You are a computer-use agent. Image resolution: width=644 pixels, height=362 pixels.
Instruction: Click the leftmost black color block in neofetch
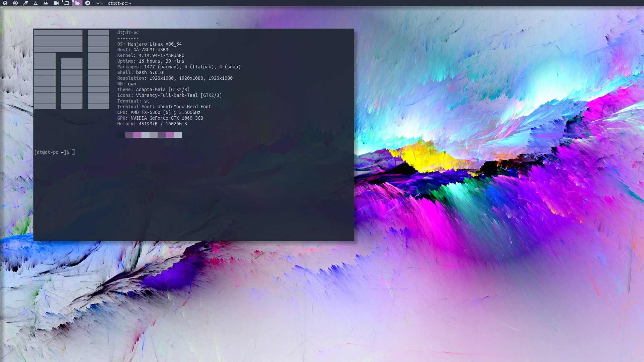[121, 135]
